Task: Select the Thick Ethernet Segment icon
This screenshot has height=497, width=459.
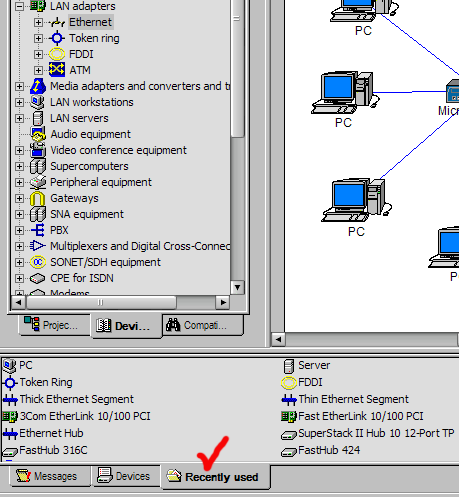Action: (10, 399)
